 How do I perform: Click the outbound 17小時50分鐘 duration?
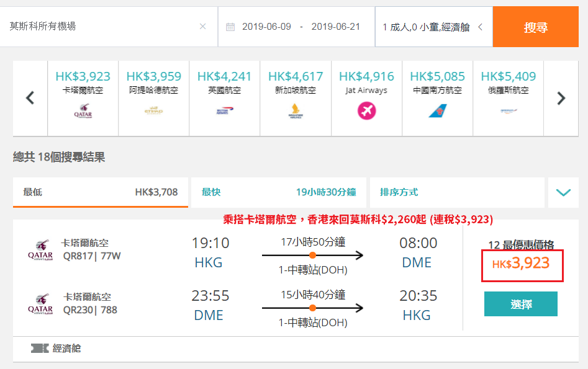tap(313, 242)
